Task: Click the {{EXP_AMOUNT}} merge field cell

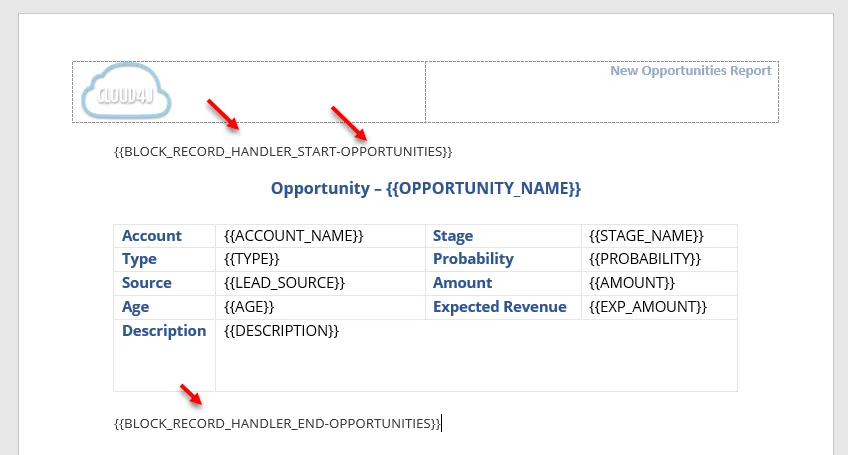Action: click(x=659, y=307)
